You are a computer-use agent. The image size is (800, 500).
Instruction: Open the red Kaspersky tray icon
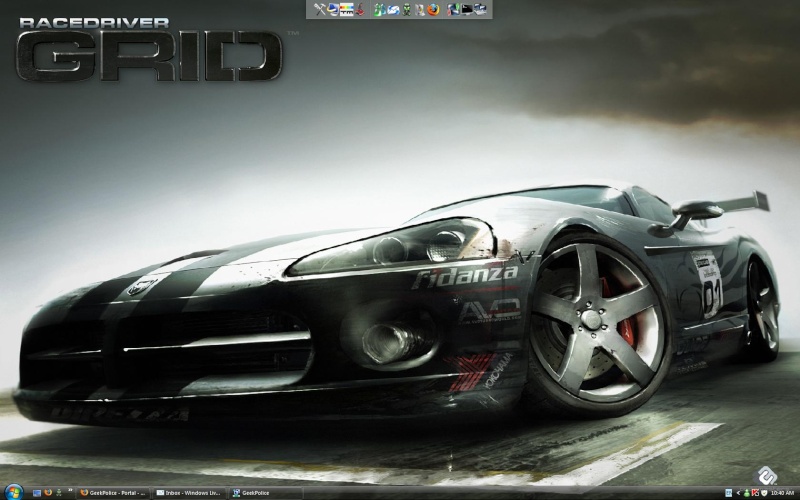756,493
